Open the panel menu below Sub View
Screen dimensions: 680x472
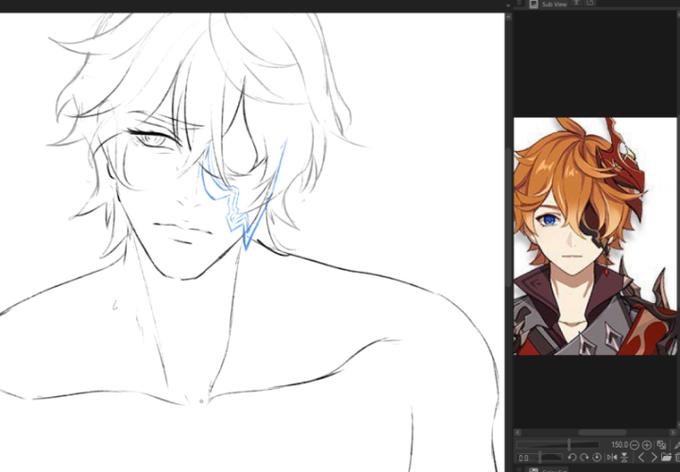pyautogui.click(x=519, y=469)
